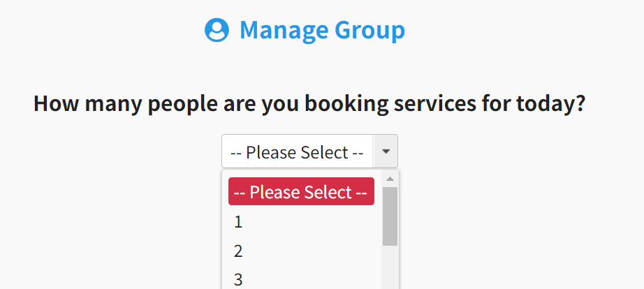
Task: Click the word "Group" in the heading
Action: (x=369, y=30)
